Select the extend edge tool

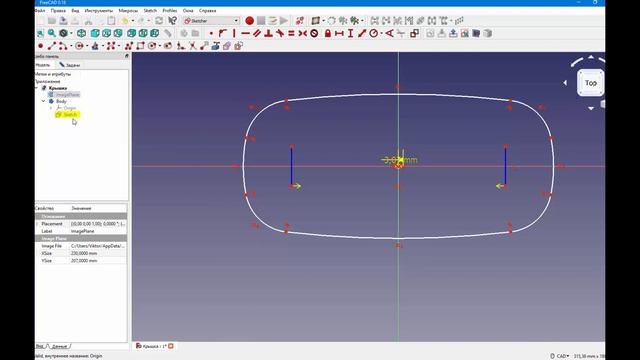coord(204,46)
